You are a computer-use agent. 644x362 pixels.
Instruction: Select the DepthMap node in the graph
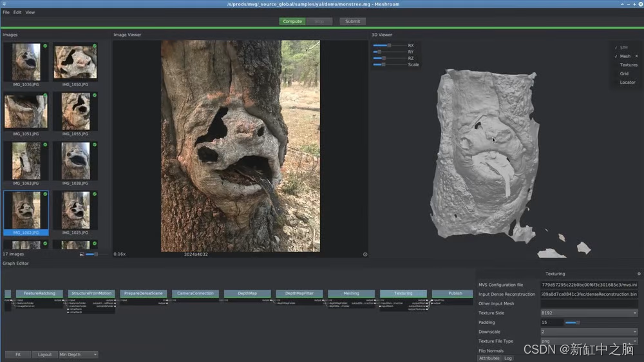click(x=247, y=293)
